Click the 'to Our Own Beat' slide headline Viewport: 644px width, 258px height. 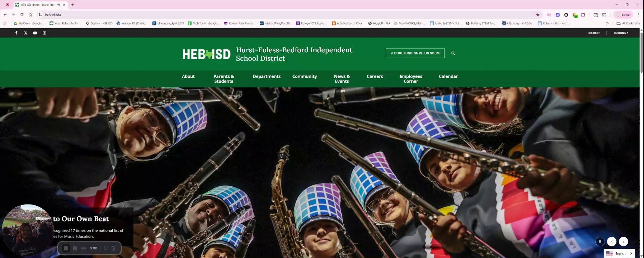pos(81,219)
